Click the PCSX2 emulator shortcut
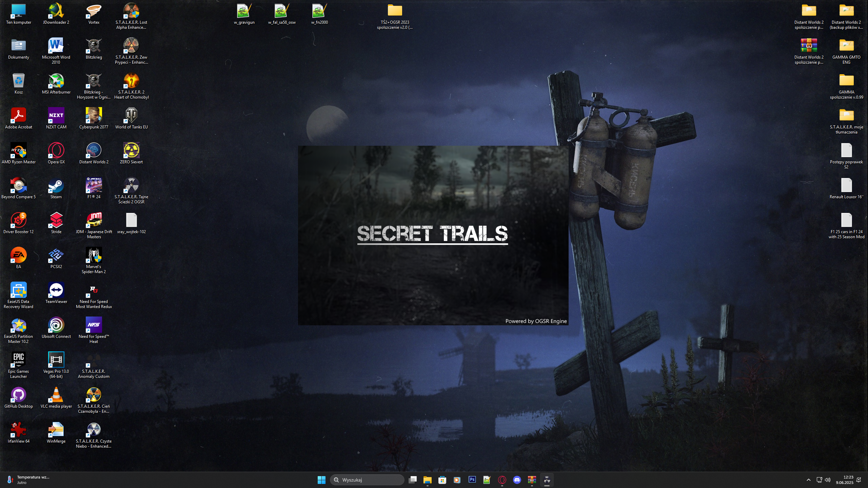This screenshot has width=868, height=488. [56, 259]
